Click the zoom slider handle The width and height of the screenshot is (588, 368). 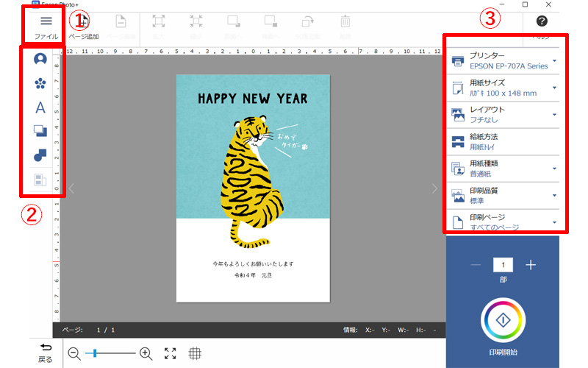pos(95,353)
